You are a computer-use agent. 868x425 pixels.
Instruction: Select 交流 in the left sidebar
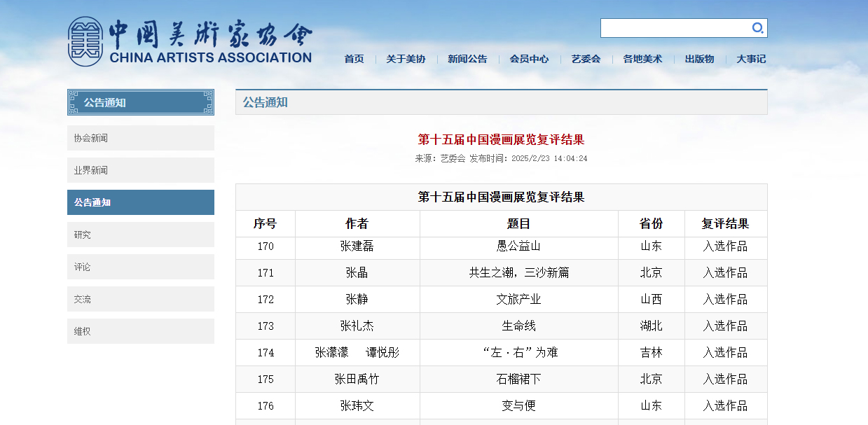[x=140, y=299]
